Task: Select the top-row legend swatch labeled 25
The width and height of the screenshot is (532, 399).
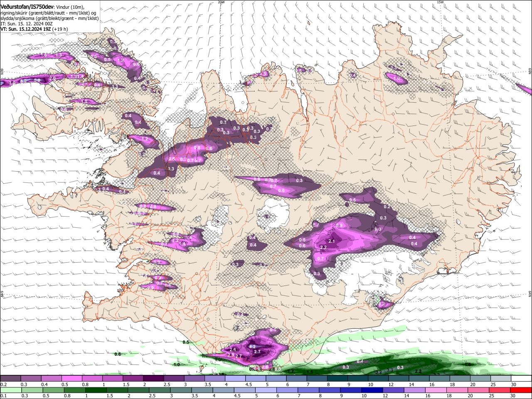Action: (501, 378)
